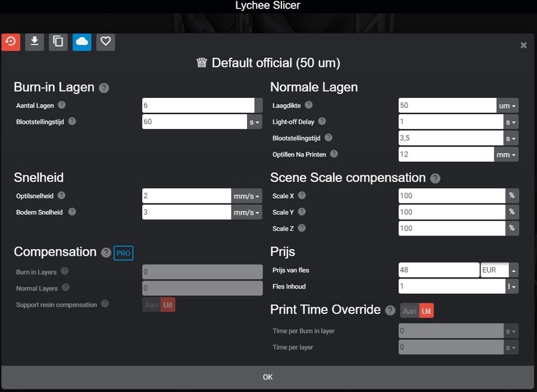
Task: Click the Light-off Delay value field
Action: pos(451,122)
